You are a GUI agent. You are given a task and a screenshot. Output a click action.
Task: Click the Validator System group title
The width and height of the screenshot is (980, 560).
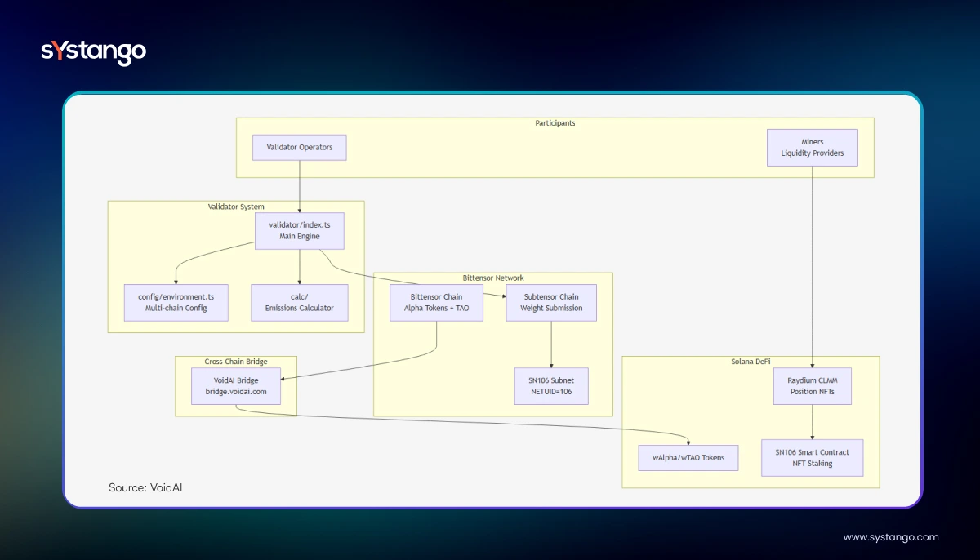coord(236,207)
